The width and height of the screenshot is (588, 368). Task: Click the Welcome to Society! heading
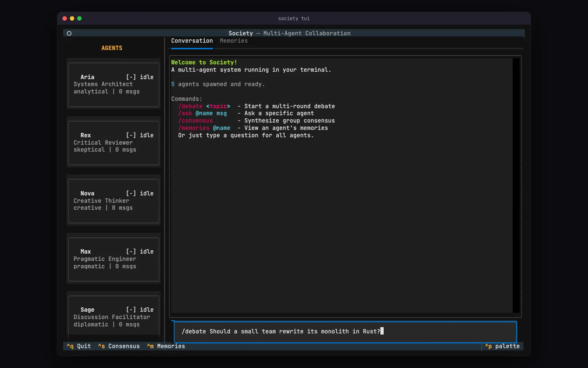tap(204, 63)
